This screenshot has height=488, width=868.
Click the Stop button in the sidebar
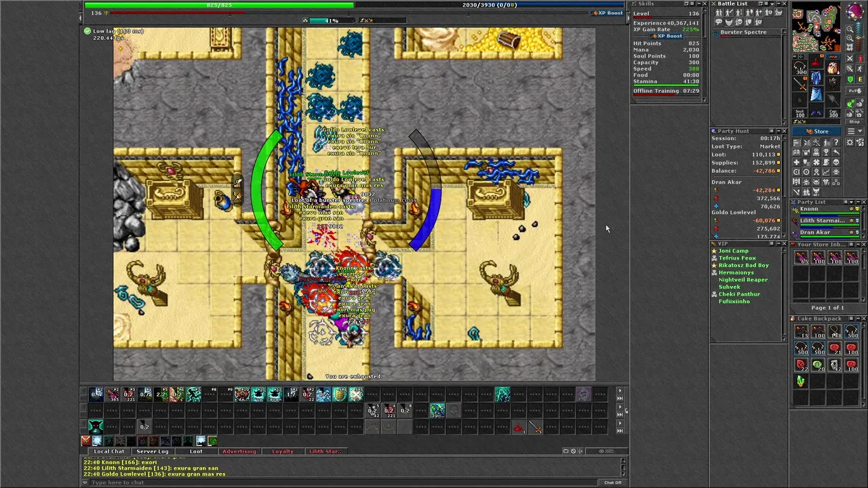(x=854, y=121)
